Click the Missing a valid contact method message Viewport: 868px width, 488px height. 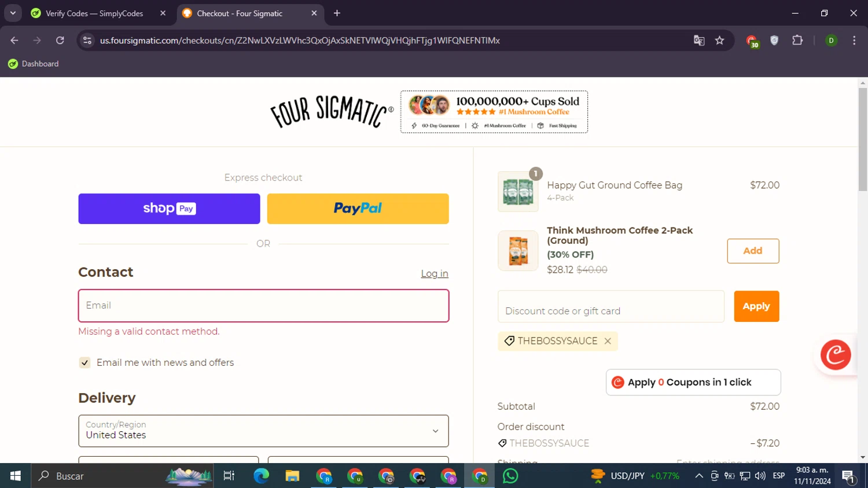tap(149, 332)
